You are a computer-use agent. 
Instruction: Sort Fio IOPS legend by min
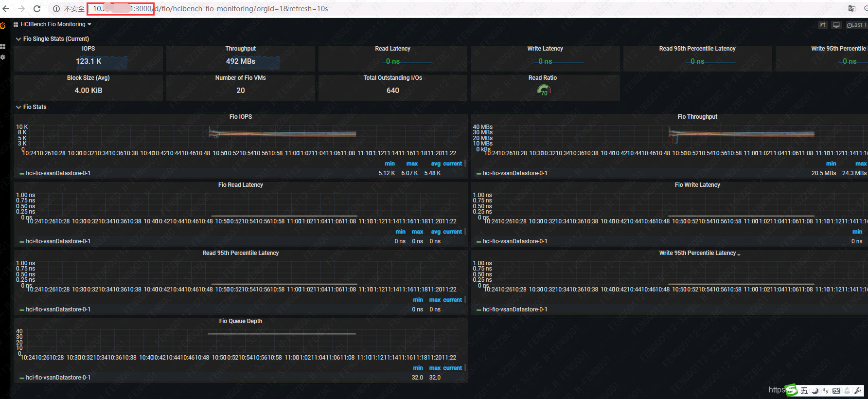click(390, 164)
